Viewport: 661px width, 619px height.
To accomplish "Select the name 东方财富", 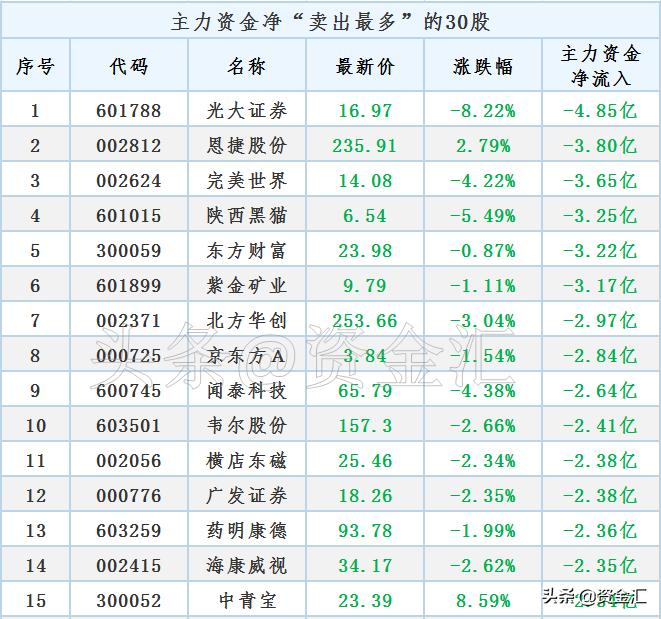I will click(x=247, y=251).
